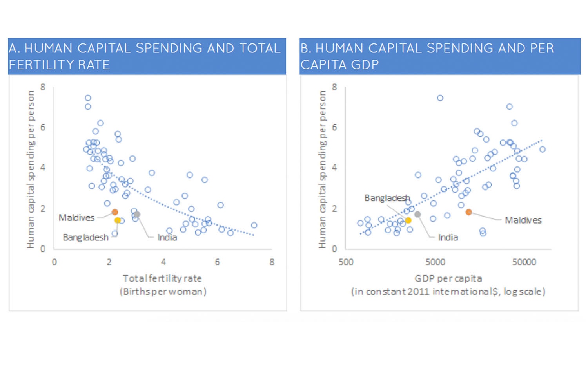The width and height of the screenshot is (588, 379).
Task: Select the constant 2011 international$ log scale note
Action: pos(448,292)
